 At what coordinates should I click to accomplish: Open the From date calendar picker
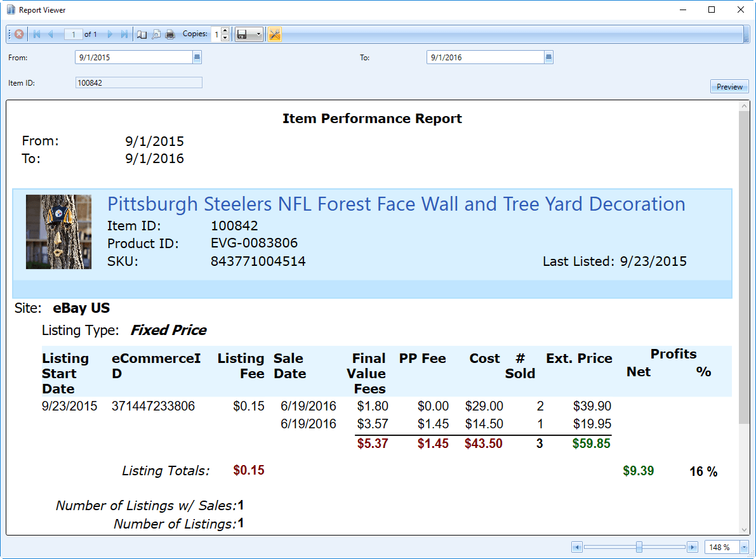click(197, 57)
